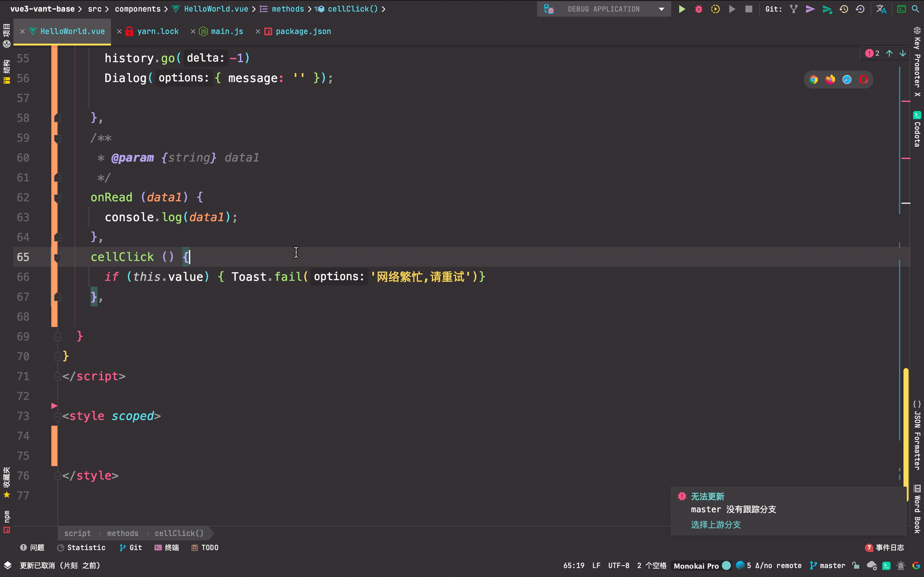The height and width of the screenshot is (577, 924).
Task: Click the Monokai Pro theme color circle
Action: pyautogui.click(x=727, y=565)
